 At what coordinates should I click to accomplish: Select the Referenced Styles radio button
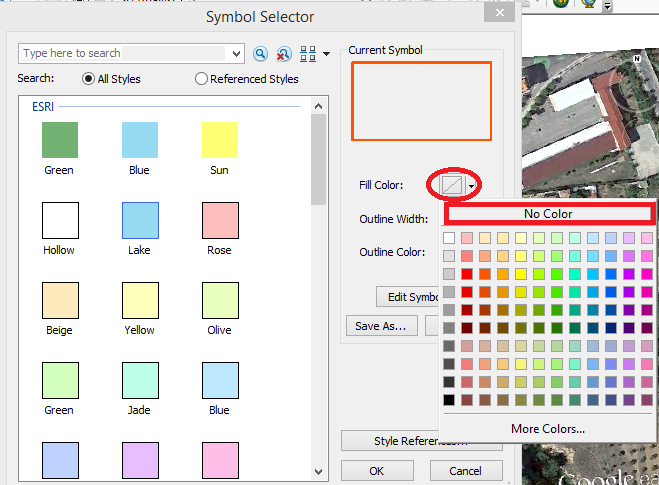click(201, 79)
